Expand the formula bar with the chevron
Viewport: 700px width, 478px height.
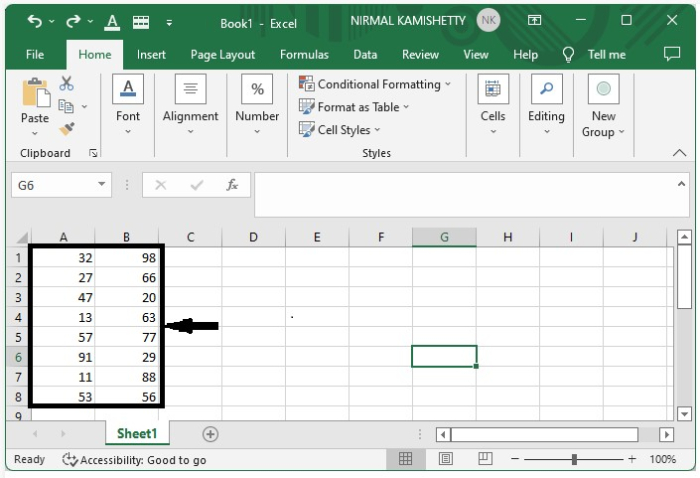coord(681,184)
